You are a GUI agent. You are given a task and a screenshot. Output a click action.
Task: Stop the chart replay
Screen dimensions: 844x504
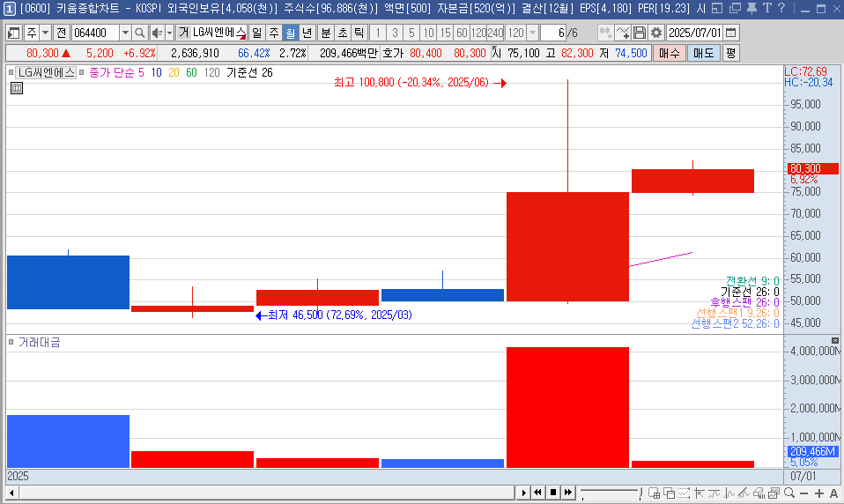click(x=552, y=493)
